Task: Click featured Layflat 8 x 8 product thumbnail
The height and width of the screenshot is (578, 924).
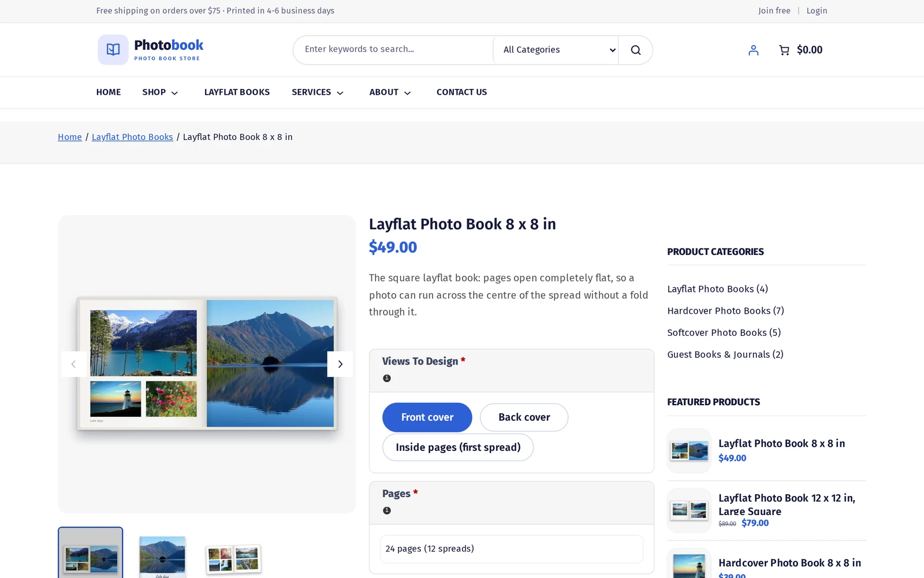Action: click(x=689, y=451)
